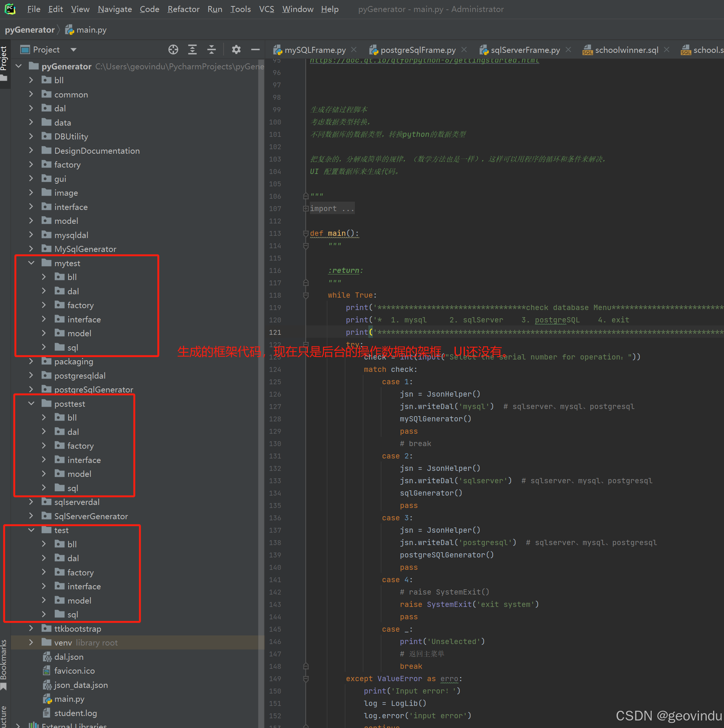Collapse the test folder
This screenshot has height=728, width=724.
coord(31,530)
